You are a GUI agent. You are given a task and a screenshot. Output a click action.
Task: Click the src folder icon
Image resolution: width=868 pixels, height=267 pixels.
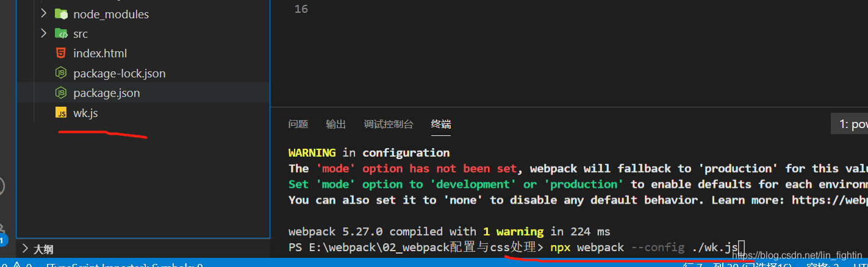tap(61, 34)
